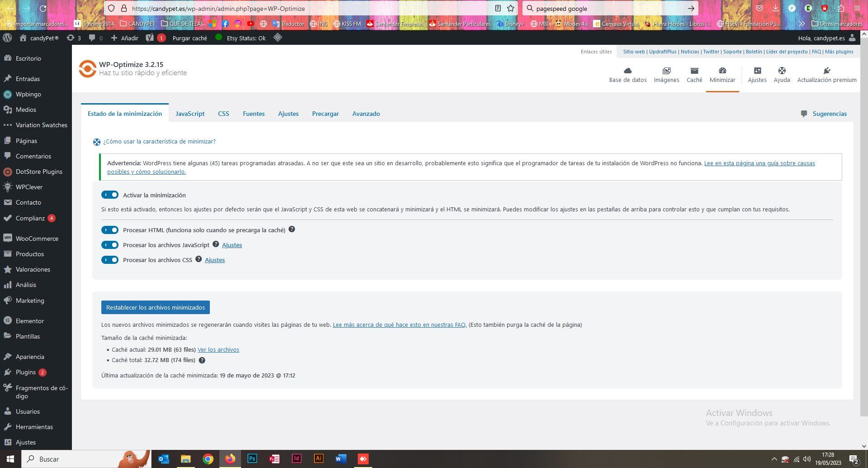Click the page vertical scrollbar
The width and height of the screenshot is (868, 468).
[x=864, y=226]
